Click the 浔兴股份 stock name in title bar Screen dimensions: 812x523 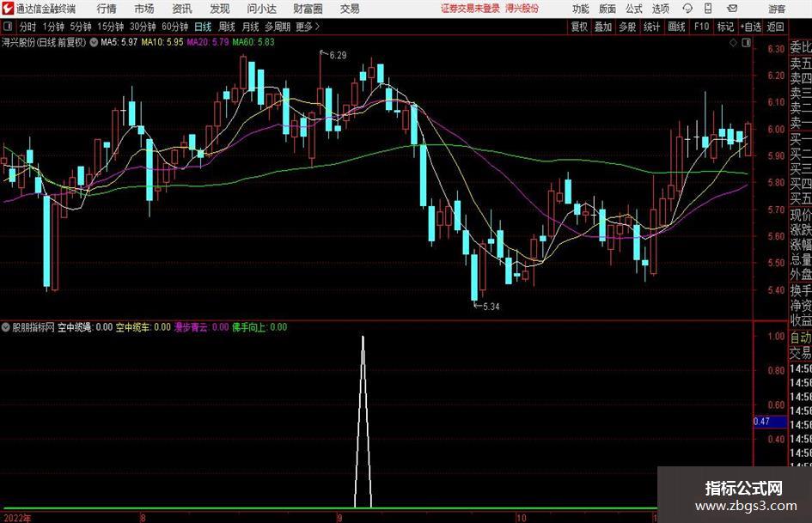pyautogui.click(x=522, y=9)
